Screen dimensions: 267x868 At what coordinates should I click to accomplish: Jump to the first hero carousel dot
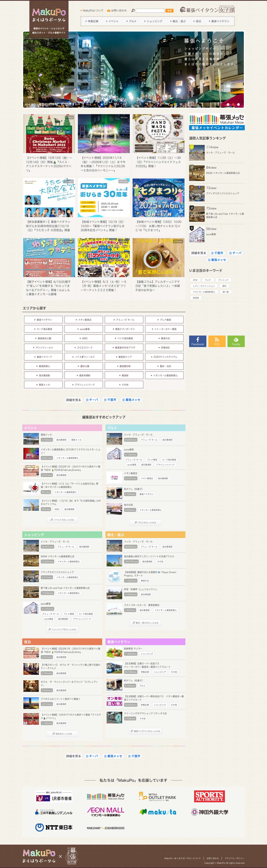tap(228, 104)
